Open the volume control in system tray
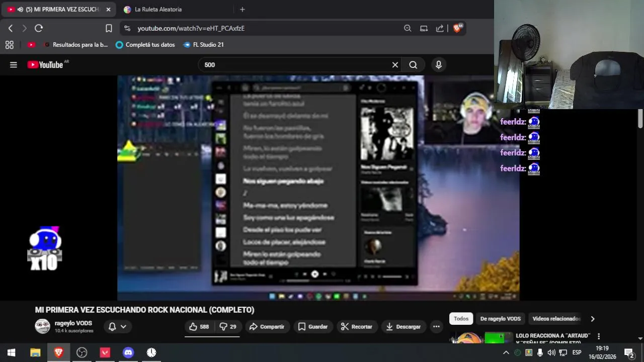644x362 pixels. coord(551,352)
